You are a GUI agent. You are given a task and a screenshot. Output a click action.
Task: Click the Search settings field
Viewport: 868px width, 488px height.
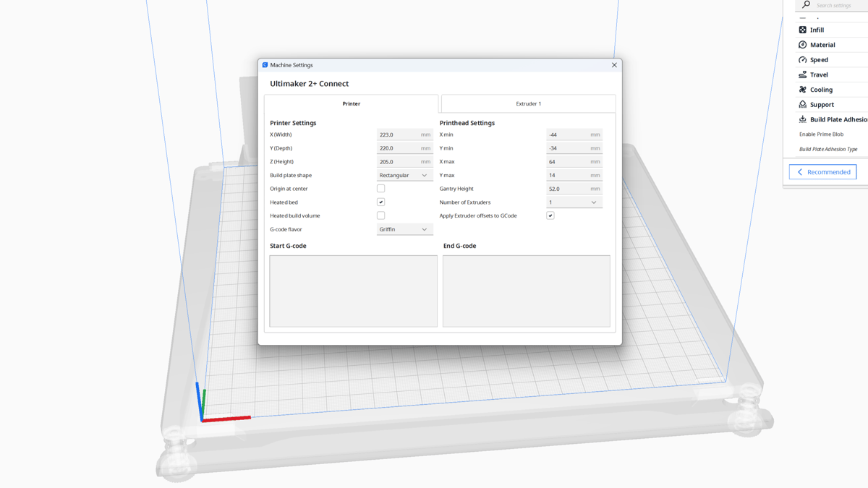(832, 5)
